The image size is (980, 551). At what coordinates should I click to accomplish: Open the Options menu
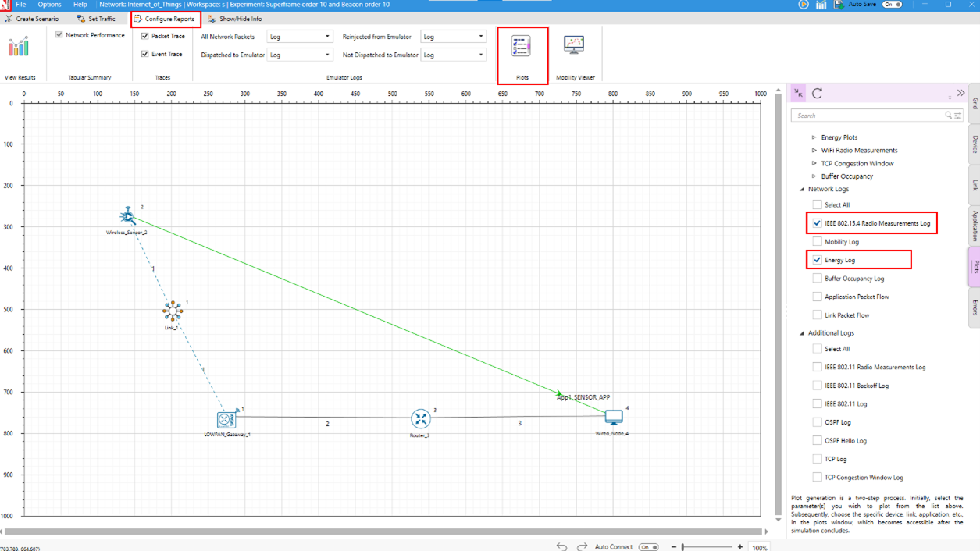click(x=49, y=5)
